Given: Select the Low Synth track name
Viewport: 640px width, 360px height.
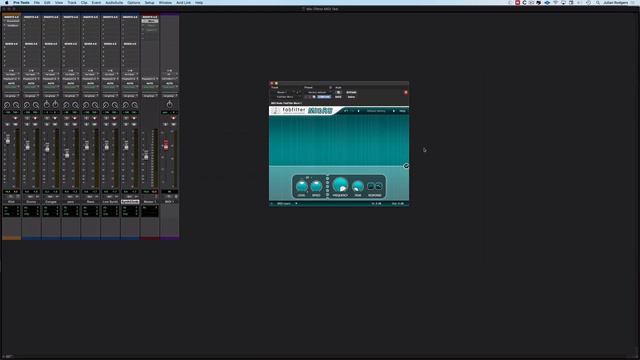Looking at the screenshot, I should pos(110,202).
